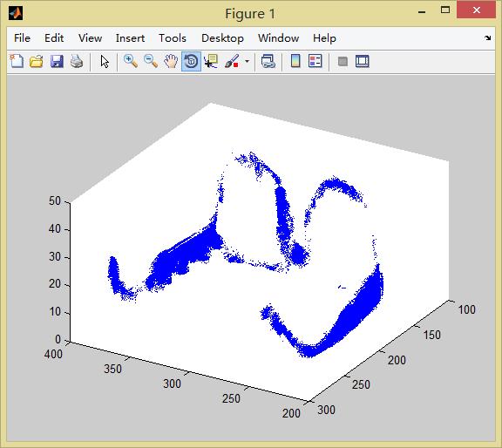Click the New Figure icon

(17, 61)
